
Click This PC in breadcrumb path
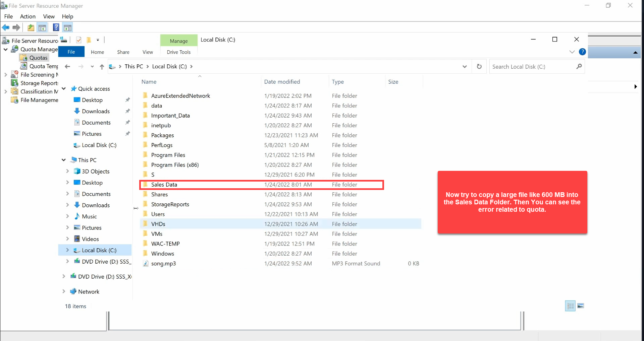[x=134, y=66]
